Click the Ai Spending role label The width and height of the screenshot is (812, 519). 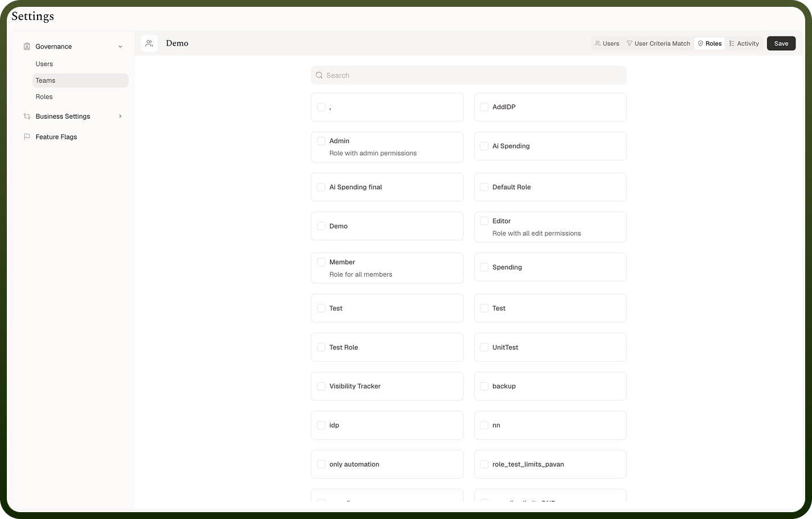511,146
